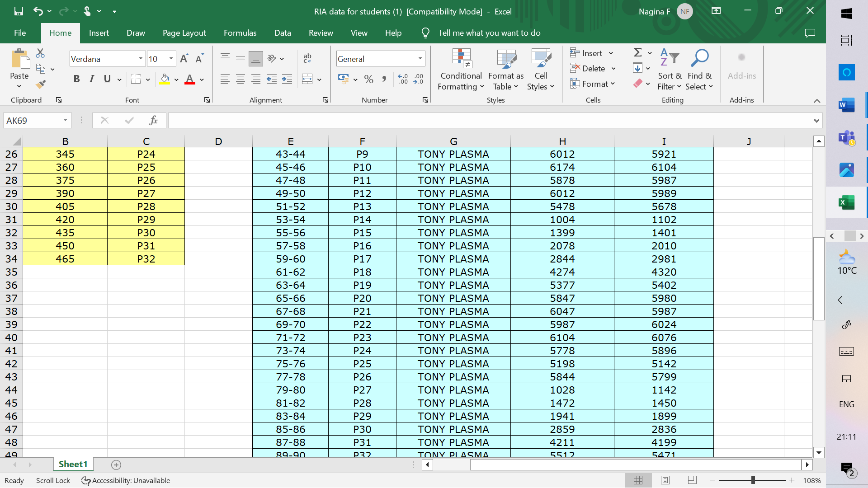Click the Merge and Center icon
Viewport: 868px width, 488px height.
click(307, 80)
